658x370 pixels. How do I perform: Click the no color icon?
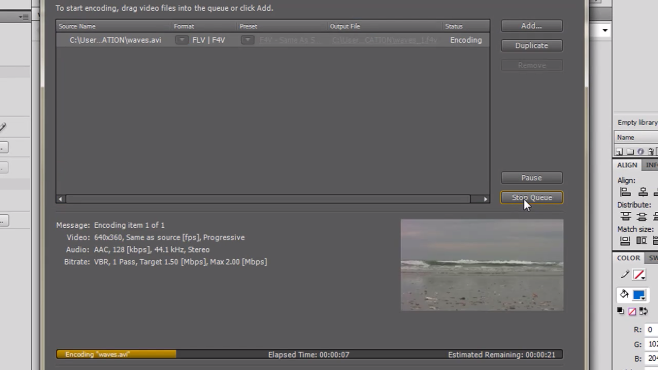pos(632,311)
